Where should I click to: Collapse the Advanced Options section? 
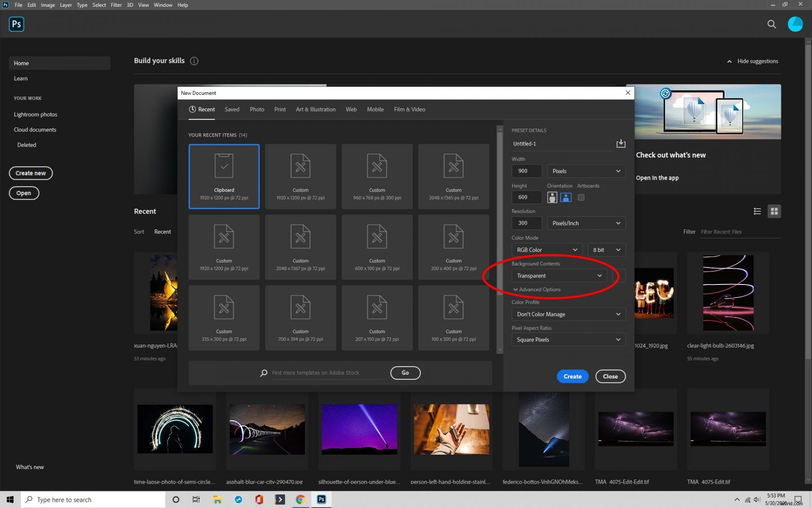tap(537, 289)
